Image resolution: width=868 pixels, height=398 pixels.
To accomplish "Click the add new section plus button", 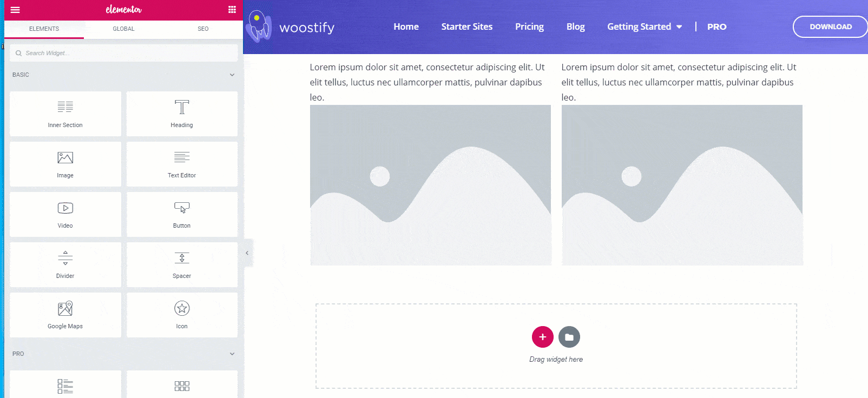I will pyautogui.click(x=542, y=337).
